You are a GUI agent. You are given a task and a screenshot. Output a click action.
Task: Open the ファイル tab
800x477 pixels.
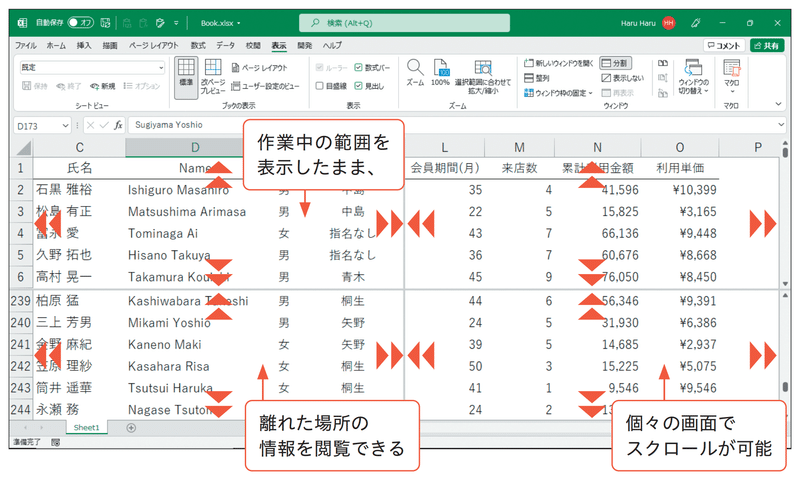coord(26,45)
